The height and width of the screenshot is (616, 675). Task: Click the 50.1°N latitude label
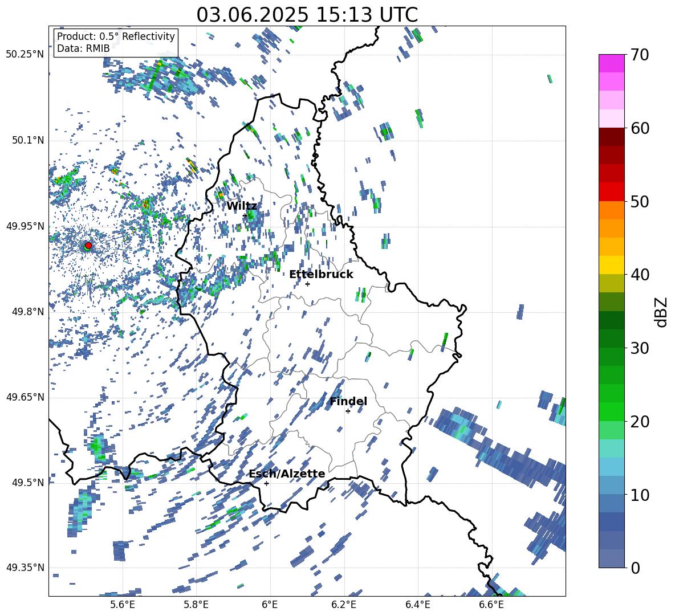(28, 140)
